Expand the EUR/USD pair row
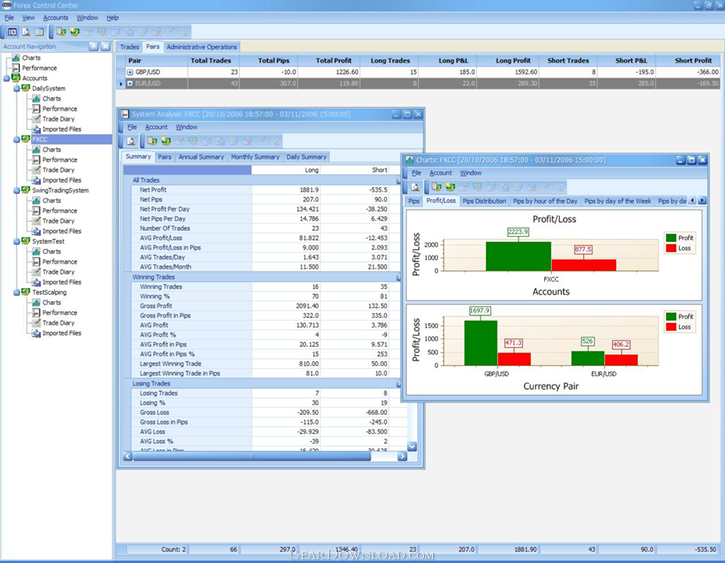The width and height of the screenshot is (725, 563). [130, 83]
